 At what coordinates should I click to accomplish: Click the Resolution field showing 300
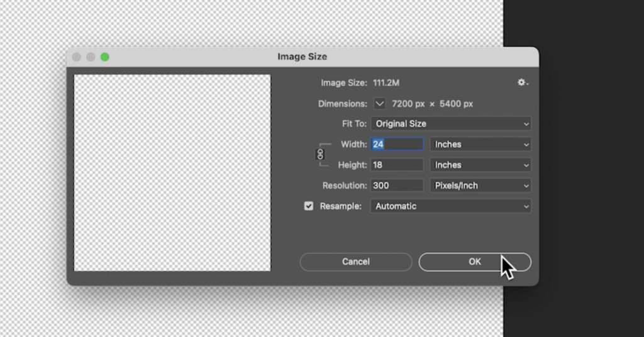point(397,185)
